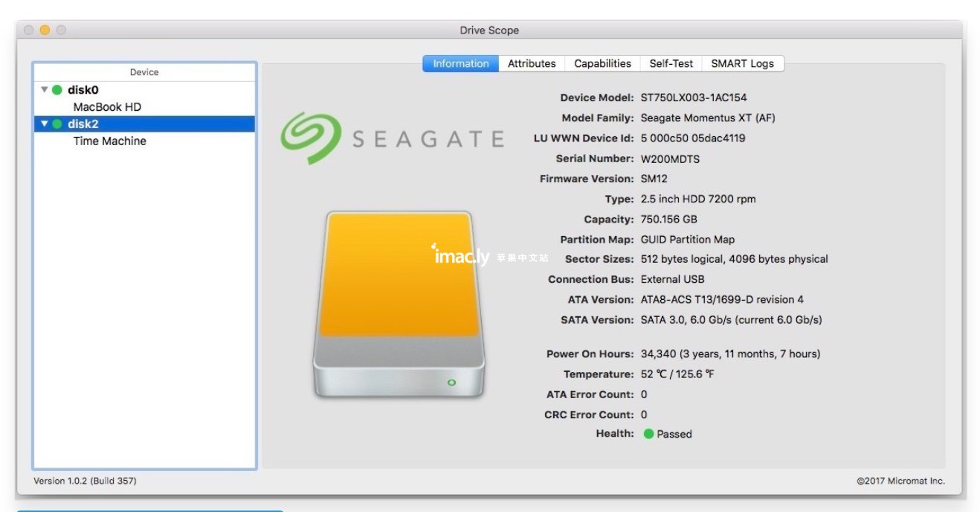Click the Seagate Momentus XT (AF) text
980x512 pixels.
point(708,118)
